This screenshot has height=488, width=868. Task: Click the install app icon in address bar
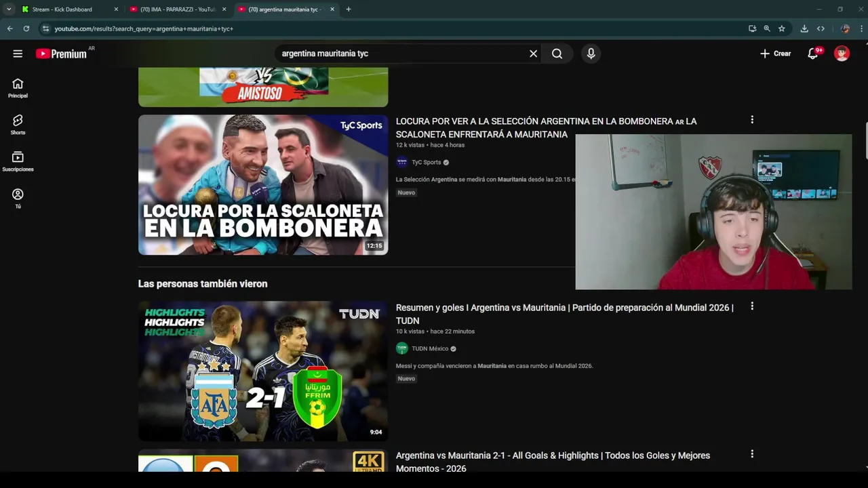pyautogui.click(x=752, y=28)
